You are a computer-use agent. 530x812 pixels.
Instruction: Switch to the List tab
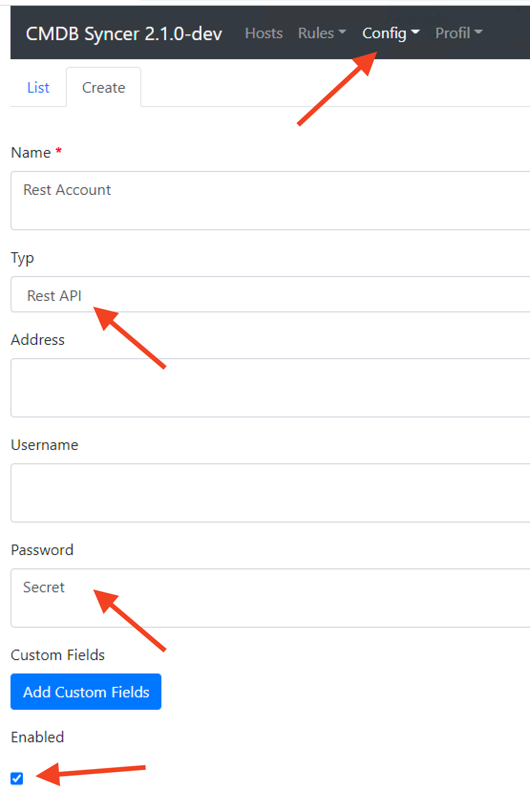38,87
